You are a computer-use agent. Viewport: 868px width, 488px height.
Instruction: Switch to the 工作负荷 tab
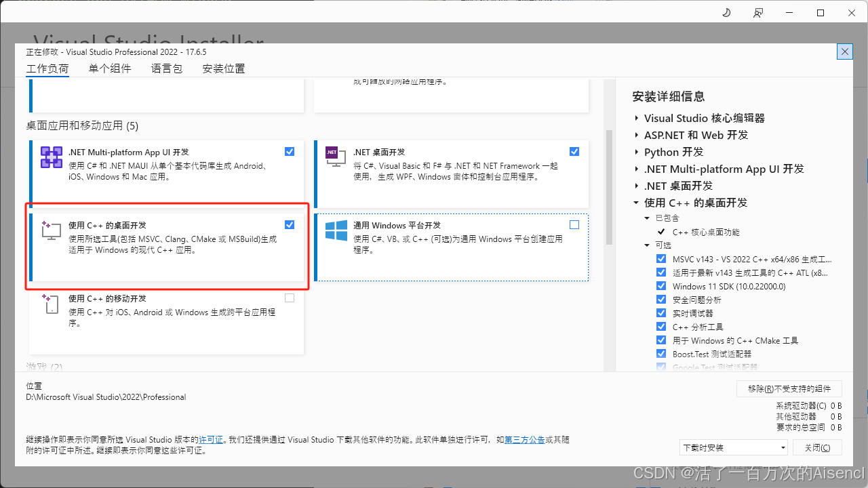point(47,68)
